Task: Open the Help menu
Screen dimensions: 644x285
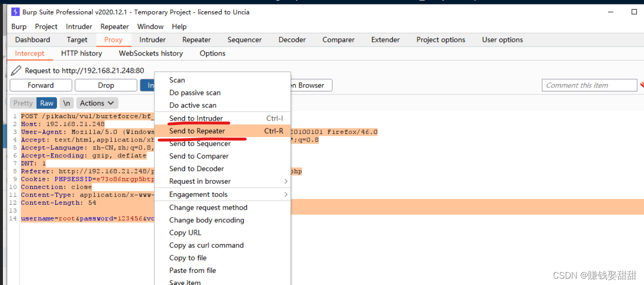Action: 179,27
